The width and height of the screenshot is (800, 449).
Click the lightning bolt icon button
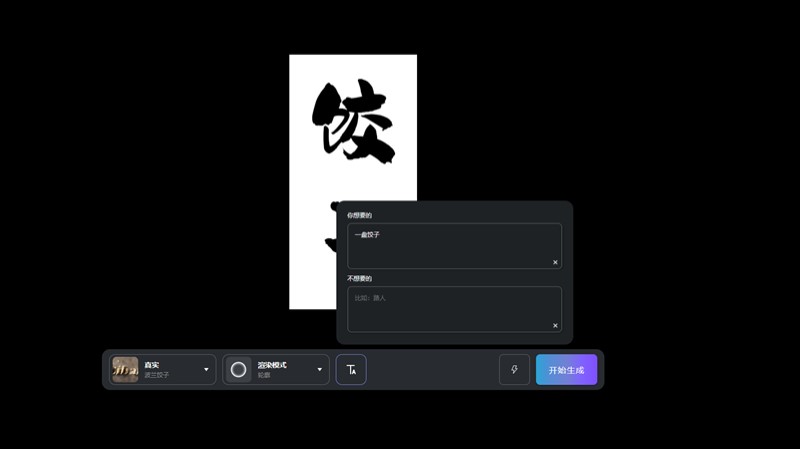point(514,370)
